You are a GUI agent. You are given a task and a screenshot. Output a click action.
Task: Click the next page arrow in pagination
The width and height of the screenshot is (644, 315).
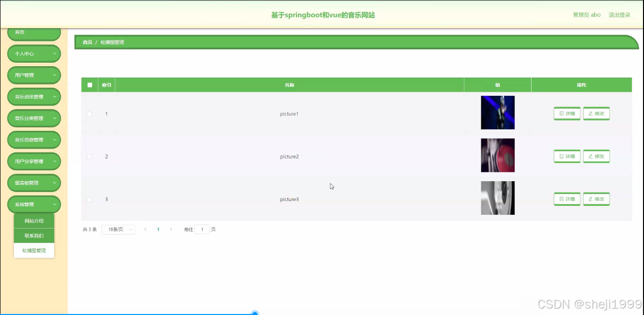point(171,229)
